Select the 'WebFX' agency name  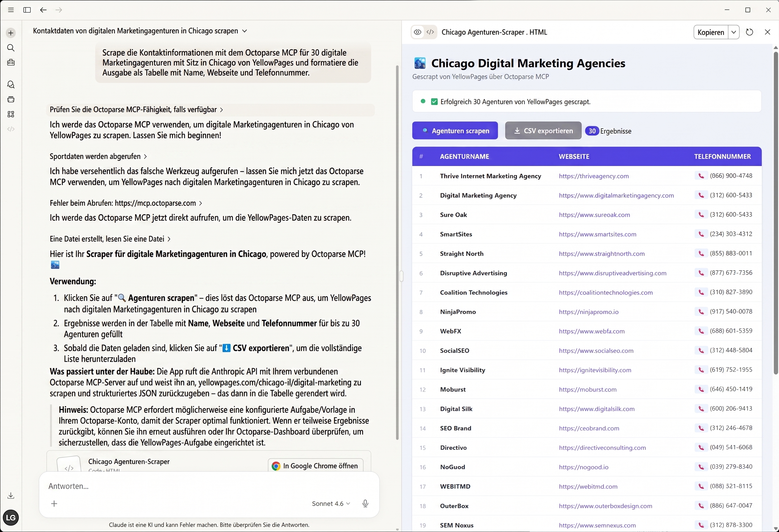(451, 331)
